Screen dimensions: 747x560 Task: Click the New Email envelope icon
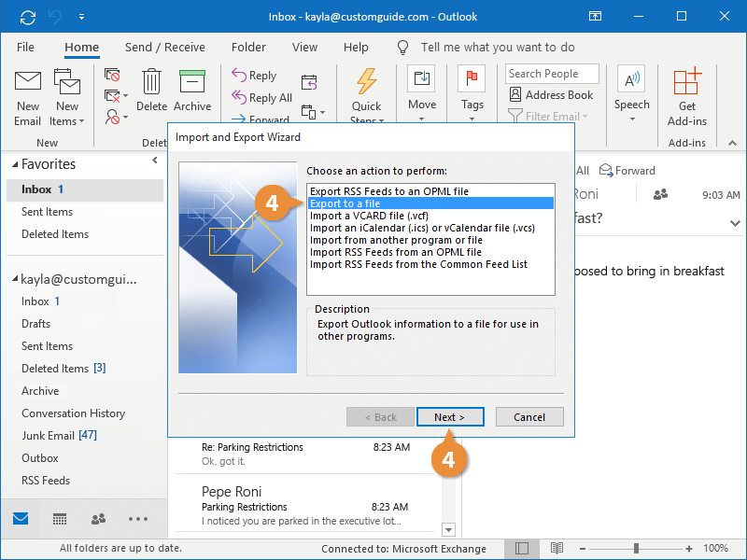coord(28,81)
